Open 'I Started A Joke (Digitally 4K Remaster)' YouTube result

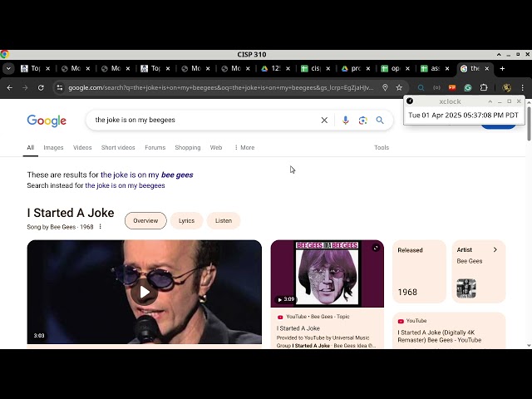coord(440,336)
